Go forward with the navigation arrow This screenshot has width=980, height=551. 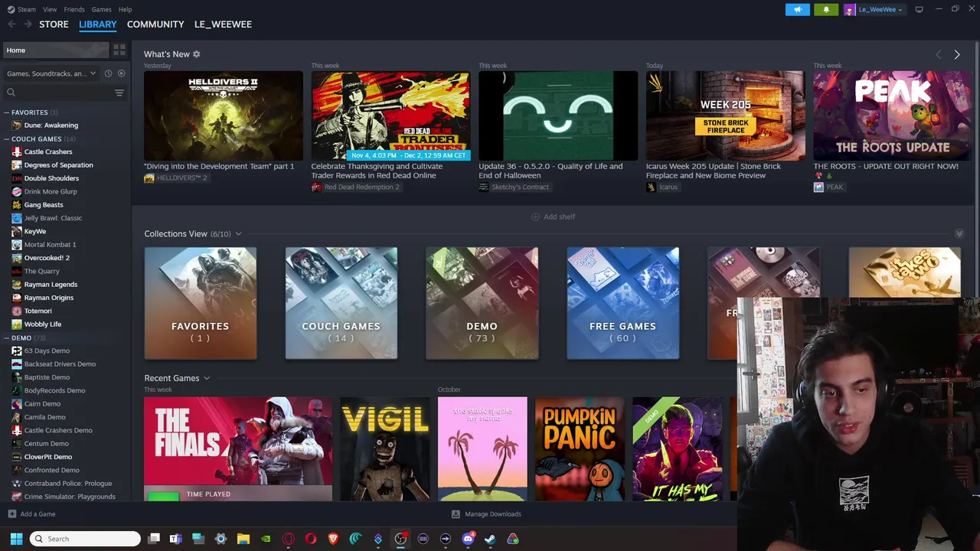pyautogui.click(x=28, y=24)
